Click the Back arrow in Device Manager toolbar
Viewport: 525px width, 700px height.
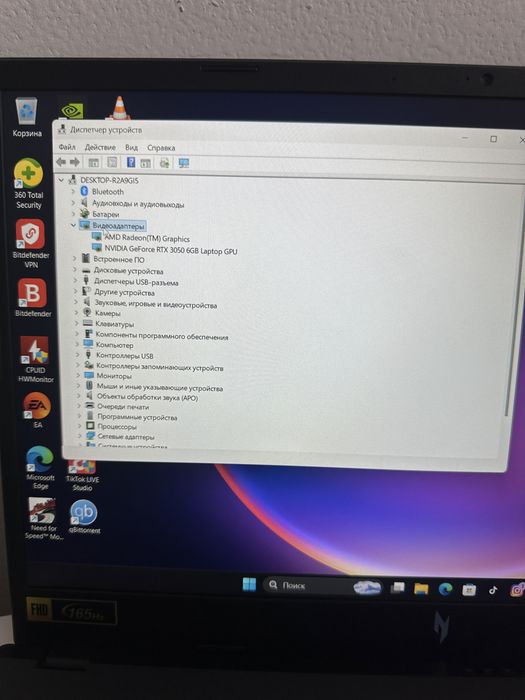pos(61,162)
